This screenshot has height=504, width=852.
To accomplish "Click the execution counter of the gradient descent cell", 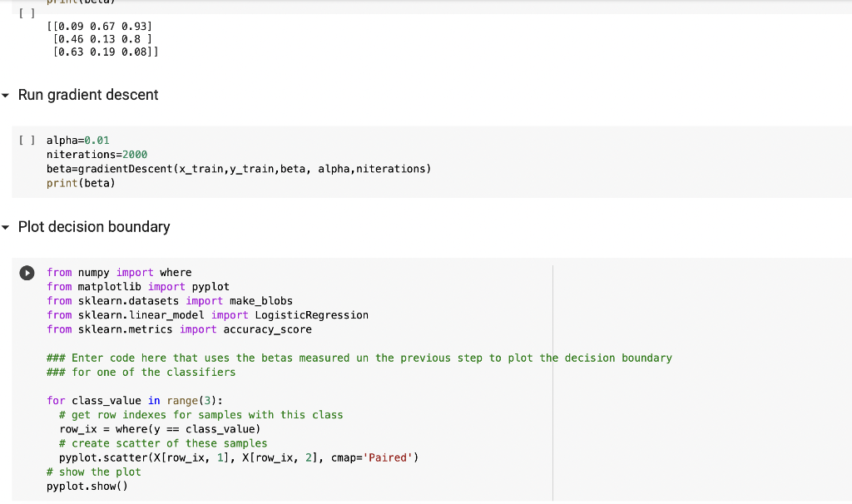I will (26, 140).
